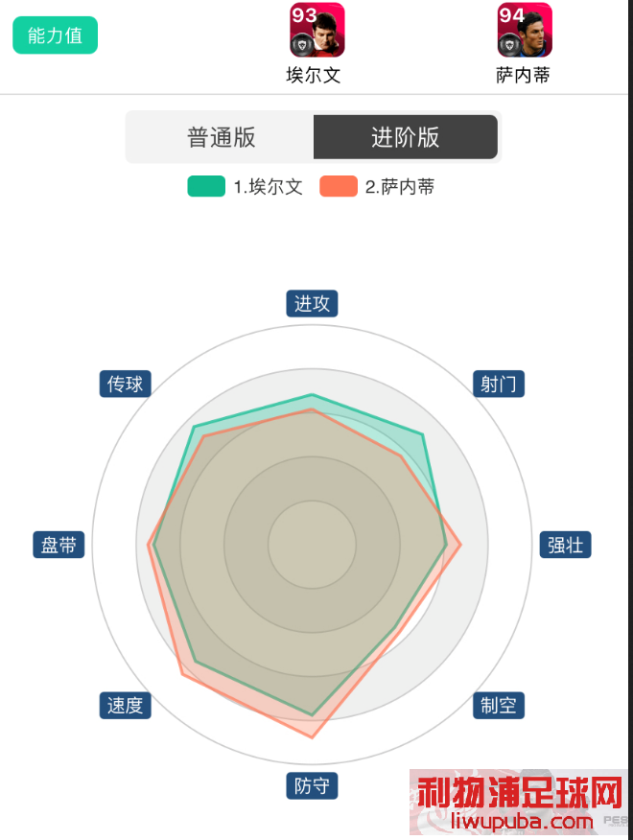The width and height of the screenshot is (633, 840).
Task: Toggle the green 埃尔文 legend swatch
Action: (206, 186)
